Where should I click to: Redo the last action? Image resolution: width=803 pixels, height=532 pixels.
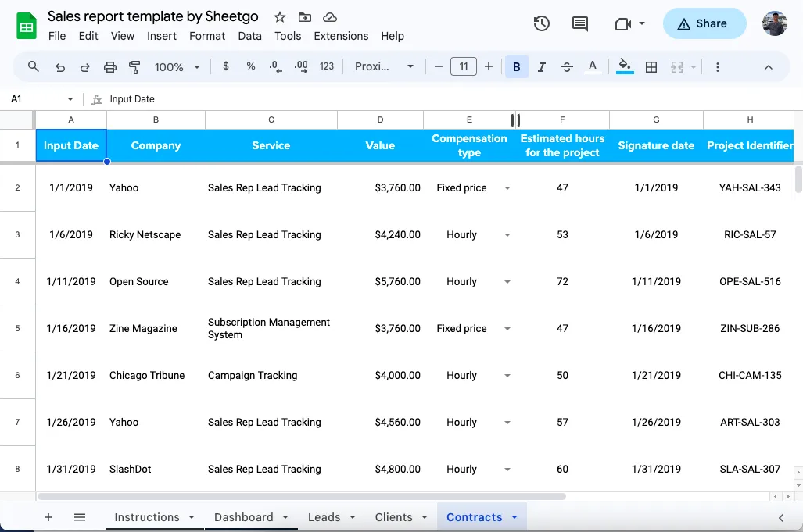tap(85, 67)
